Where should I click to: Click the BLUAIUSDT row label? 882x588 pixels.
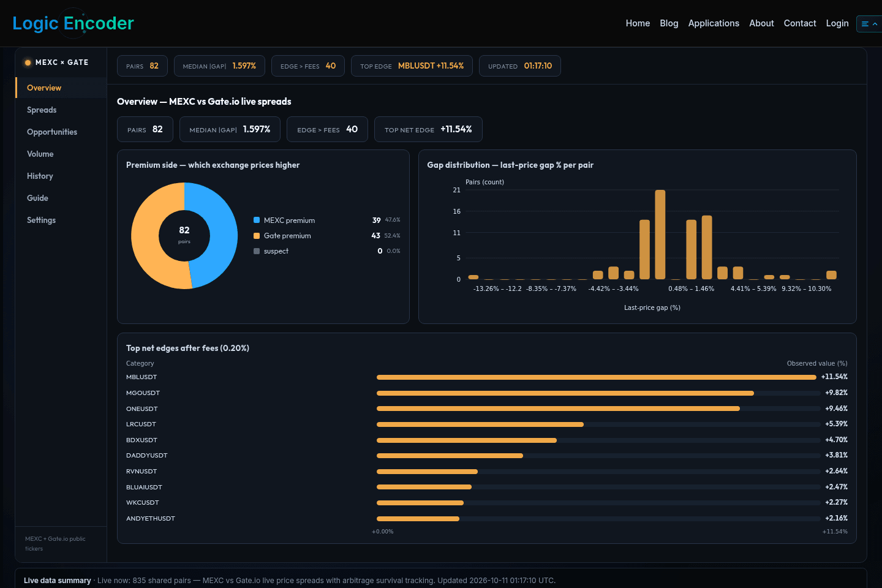(x=144, y=488)
